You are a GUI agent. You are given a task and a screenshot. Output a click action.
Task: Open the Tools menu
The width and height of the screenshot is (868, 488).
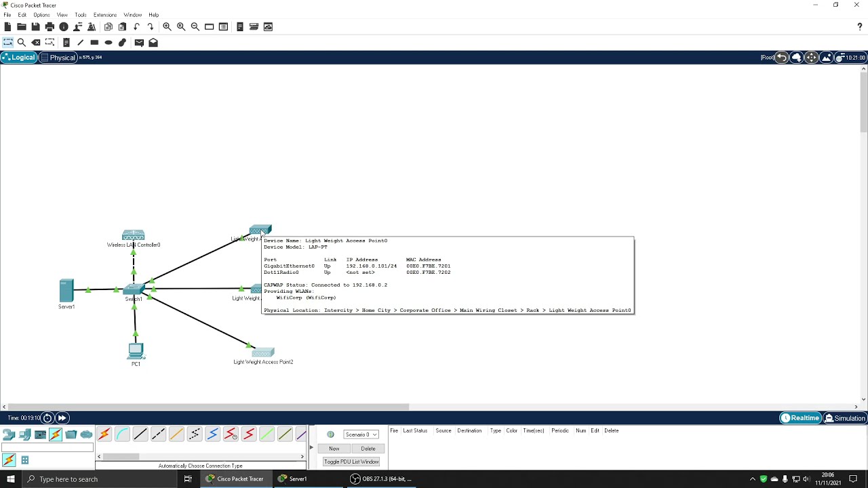(x=81, y=15)
